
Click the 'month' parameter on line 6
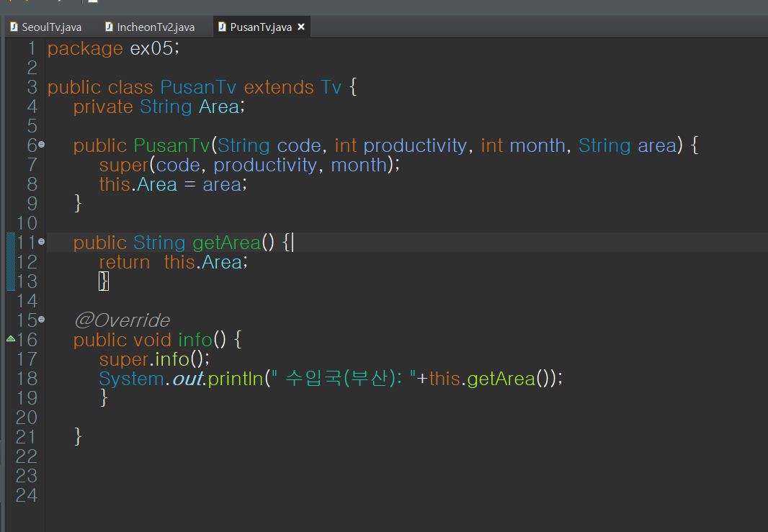pos(537,146)
